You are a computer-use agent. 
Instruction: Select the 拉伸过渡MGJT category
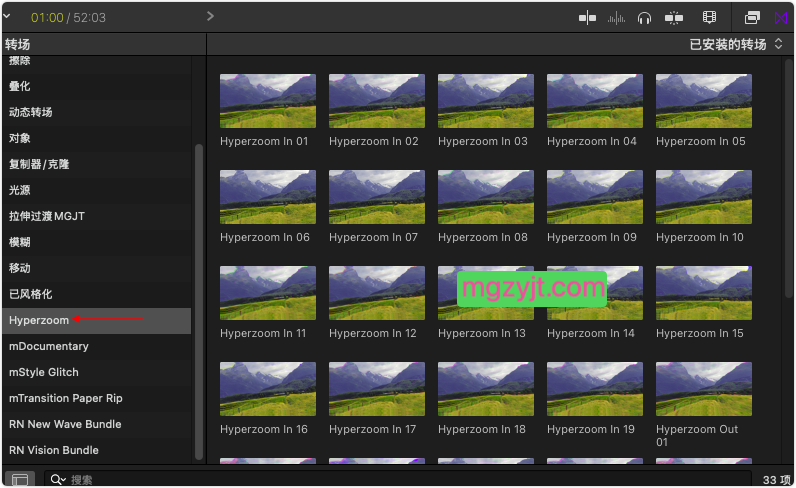pos(96,216)
